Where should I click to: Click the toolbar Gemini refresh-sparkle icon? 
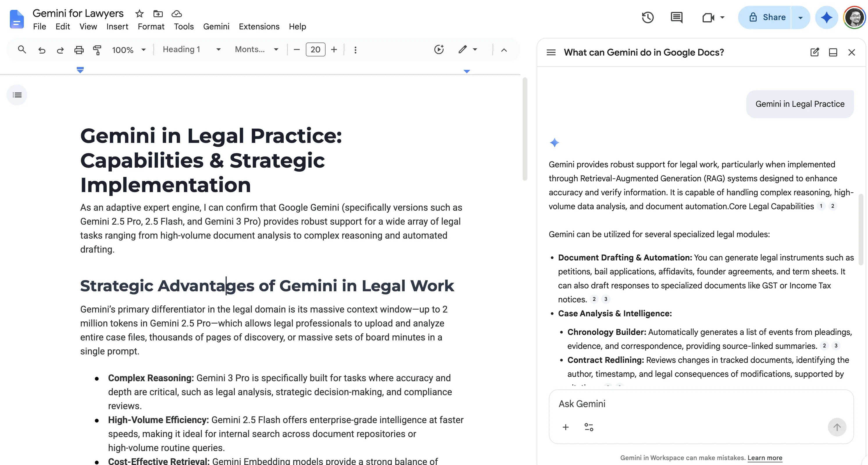(439, 49)
